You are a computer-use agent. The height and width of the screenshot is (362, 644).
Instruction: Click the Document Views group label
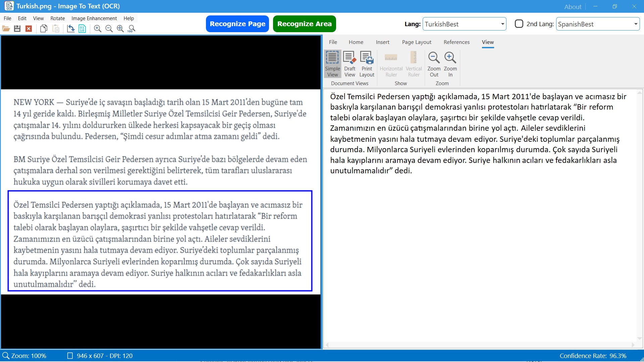pyautogui.click(x=350, y=83)
